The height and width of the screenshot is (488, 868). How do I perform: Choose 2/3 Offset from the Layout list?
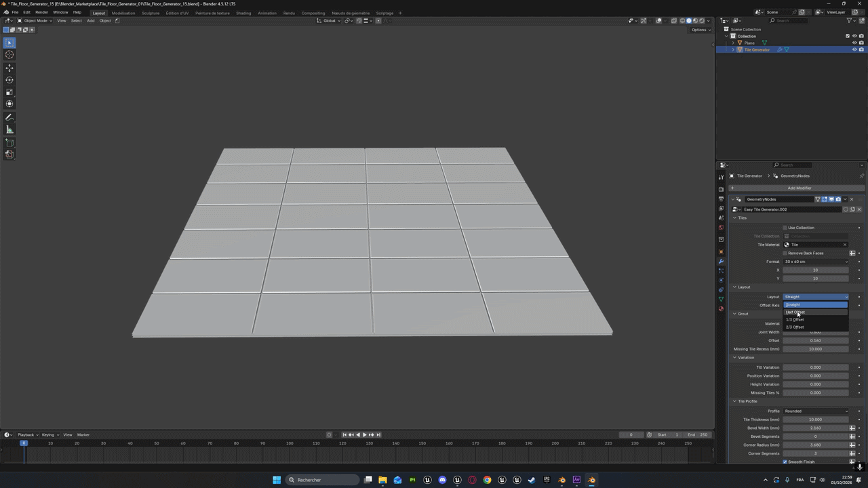pos(816,327)
